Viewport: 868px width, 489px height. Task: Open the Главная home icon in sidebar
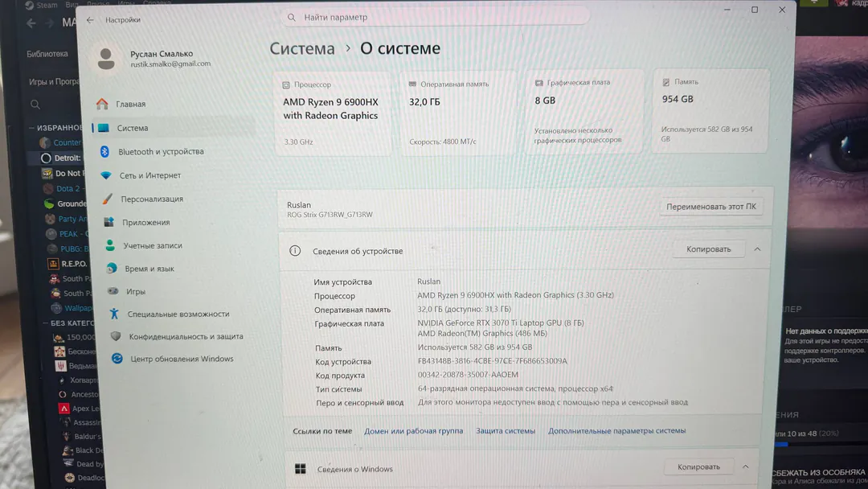point(102,104)
